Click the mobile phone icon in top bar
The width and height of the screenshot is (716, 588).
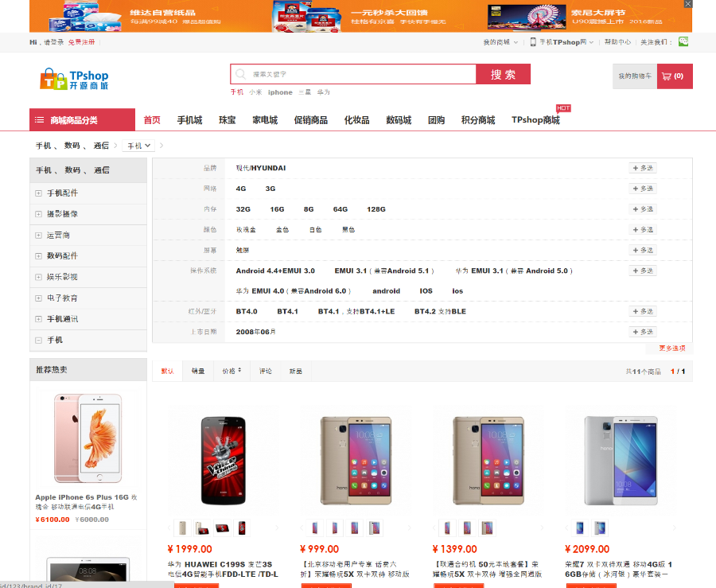pos(533,42)
